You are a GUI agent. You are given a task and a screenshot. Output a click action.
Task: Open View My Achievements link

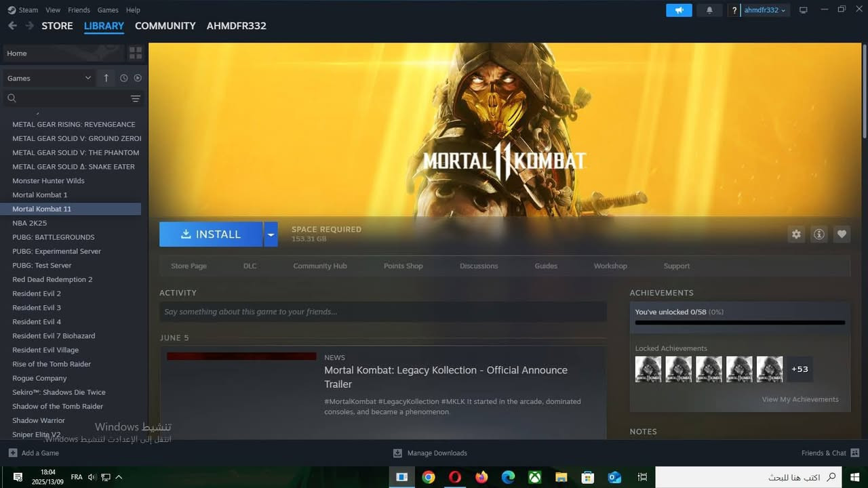coord(800,399)
